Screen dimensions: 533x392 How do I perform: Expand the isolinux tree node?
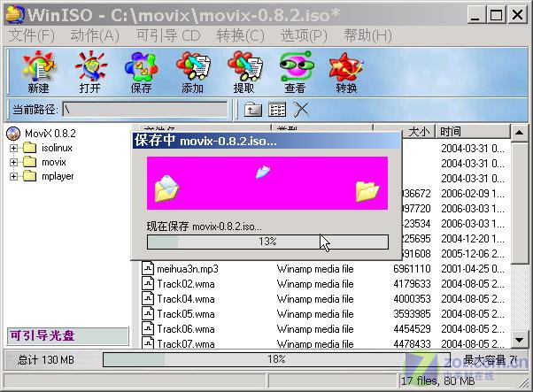point(13,148)
